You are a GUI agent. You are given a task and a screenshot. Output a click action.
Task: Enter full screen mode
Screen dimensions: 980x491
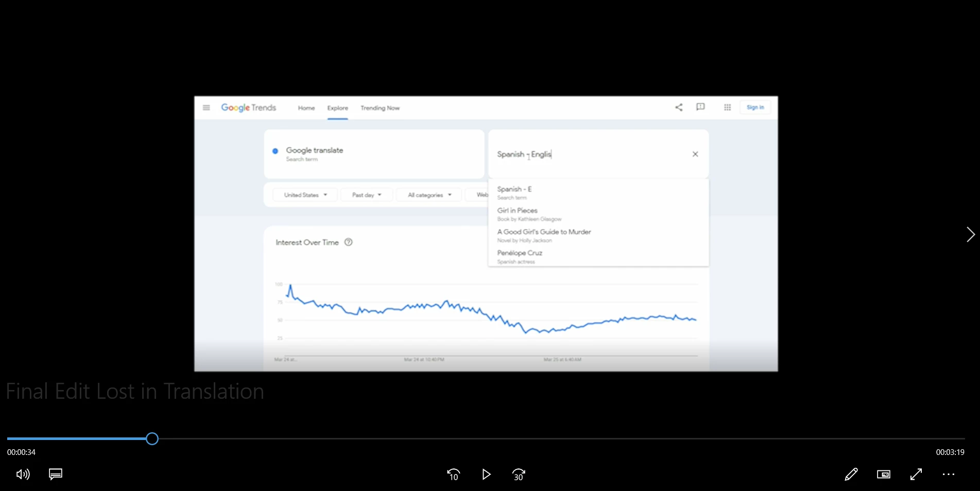pos(916,475)
